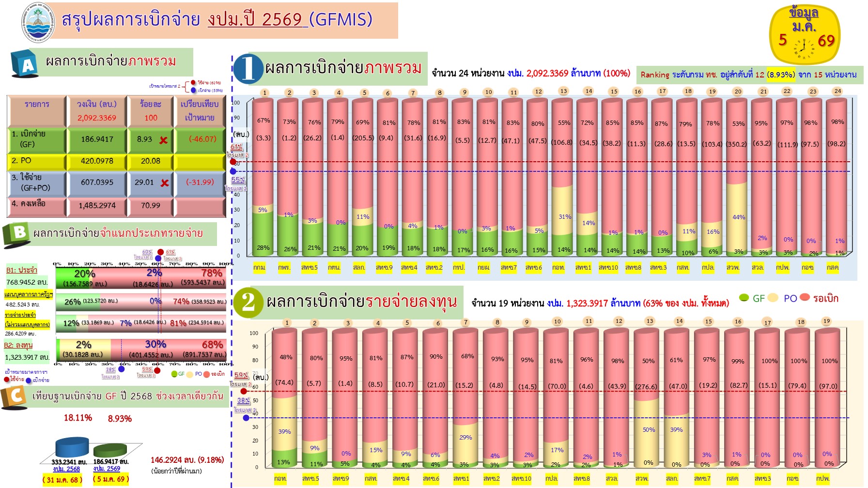Click the clock icon in the yellow date badge
868x488 pixels.
point(804,48)
